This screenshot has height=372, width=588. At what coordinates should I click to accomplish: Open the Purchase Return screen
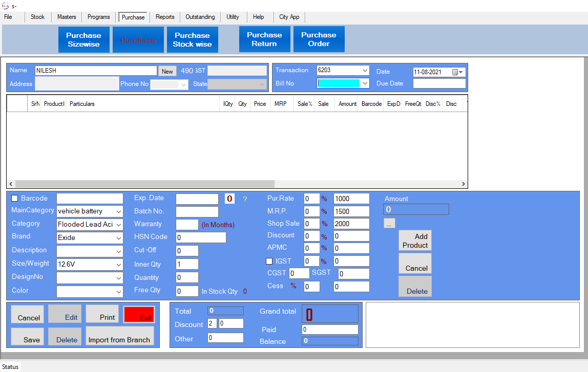click(x=264, y=39)
